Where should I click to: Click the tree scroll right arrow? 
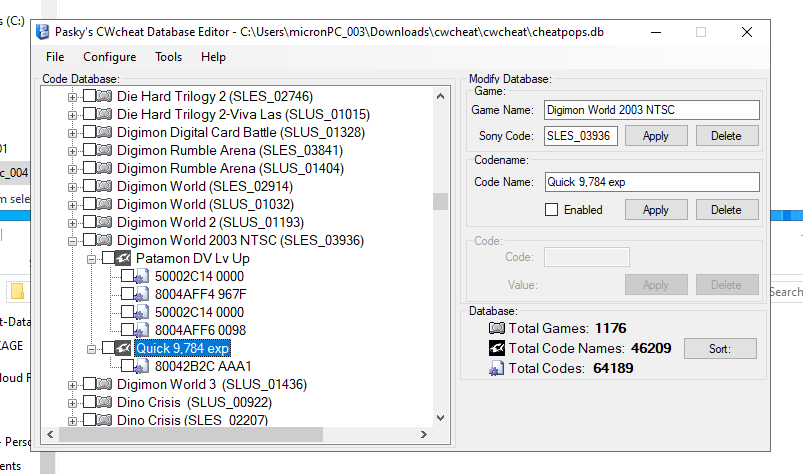pos(424,435)
